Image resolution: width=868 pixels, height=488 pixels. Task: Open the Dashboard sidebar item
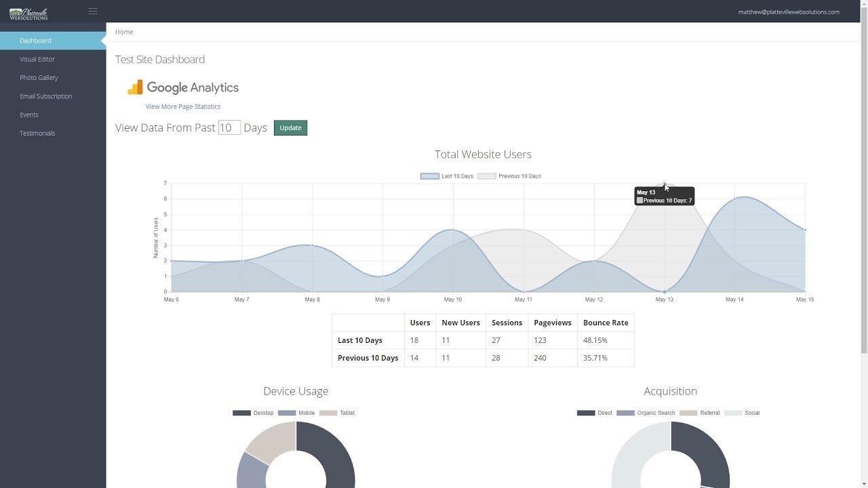(x=53, y=41)
